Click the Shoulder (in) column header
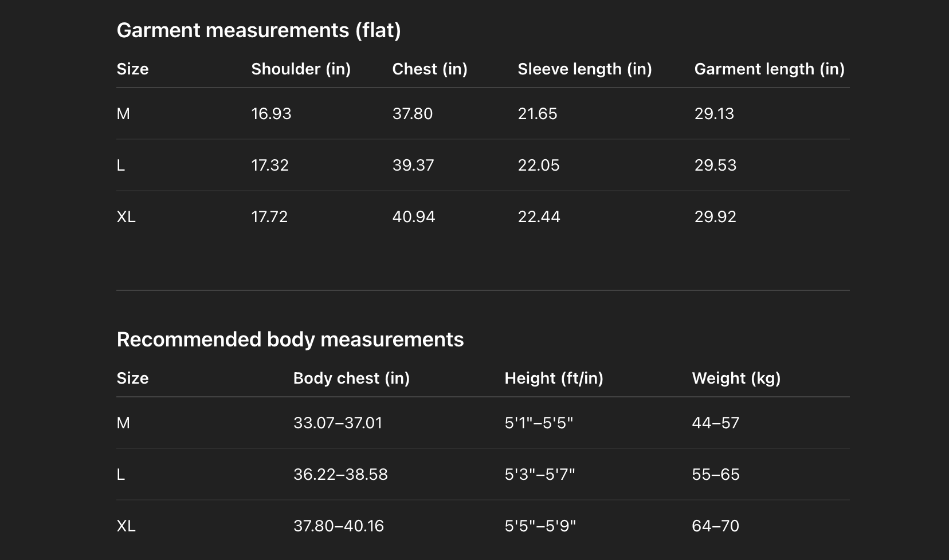The image size is (949, 560). [301, 69]
